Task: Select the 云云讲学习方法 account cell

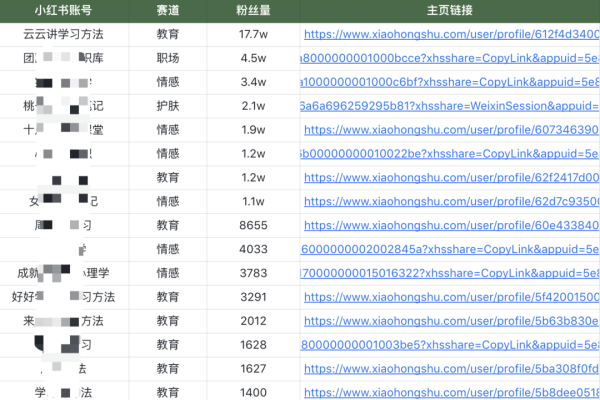Action: (64, 34)
